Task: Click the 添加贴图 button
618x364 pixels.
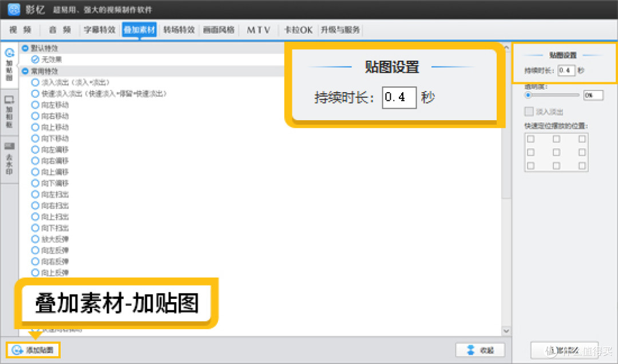Action: 33,350
